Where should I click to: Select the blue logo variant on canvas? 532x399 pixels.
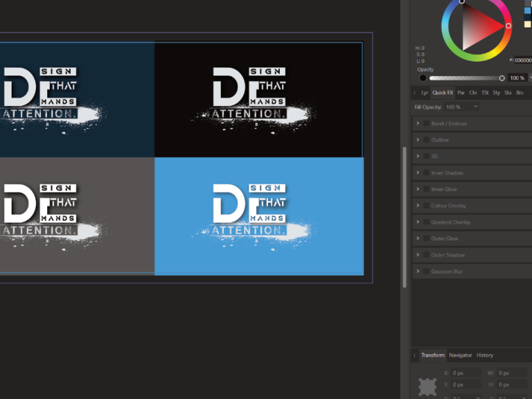pyautogui.click(x=258, y=215)
